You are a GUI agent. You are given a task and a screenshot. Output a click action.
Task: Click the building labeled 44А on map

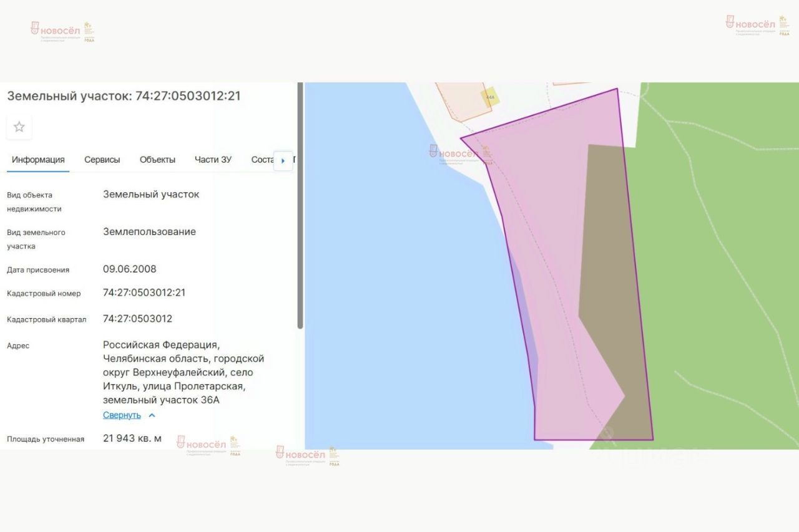(x=490, y=97)
